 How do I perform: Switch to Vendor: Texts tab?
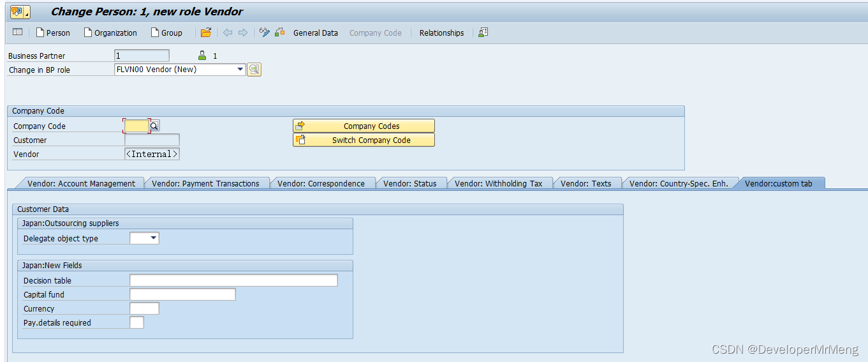click(x=585, y=183)
